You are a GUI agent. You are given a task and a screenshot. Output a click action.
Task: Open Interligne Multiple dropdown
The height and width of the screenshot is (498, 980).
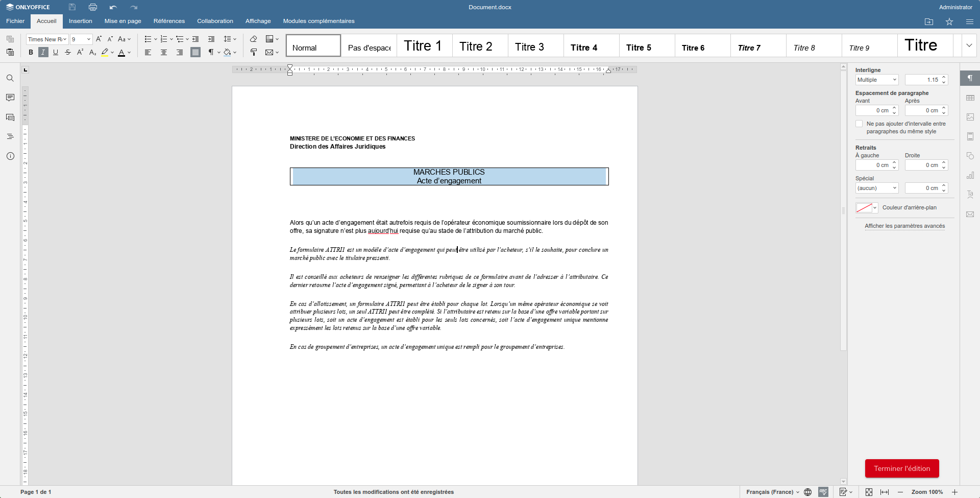click(x=876, y=80)
